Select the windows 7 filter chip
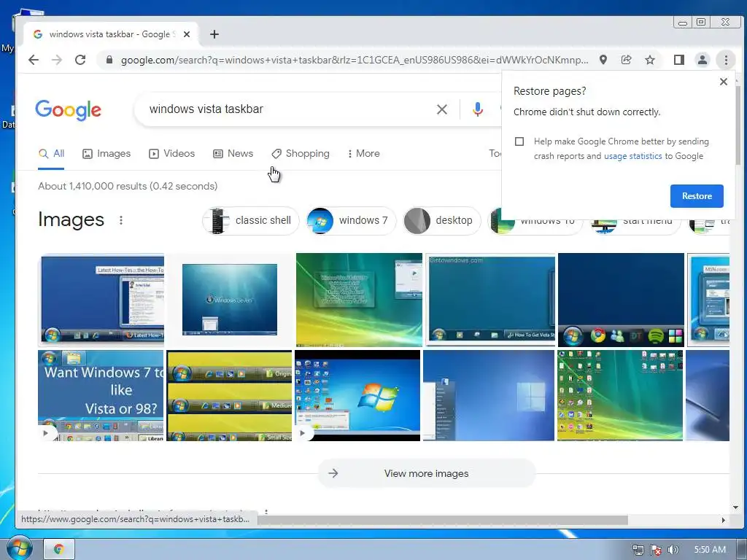 coord(351,220)
